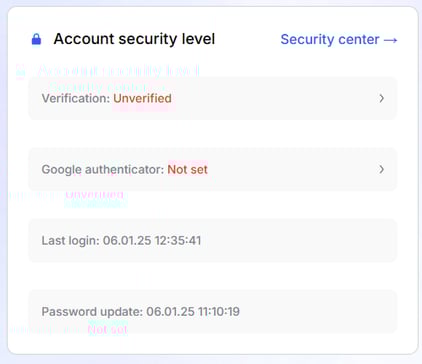
Task: Select the orange Unverified status text
Action: pyautogui.click(x=142, y=99)
